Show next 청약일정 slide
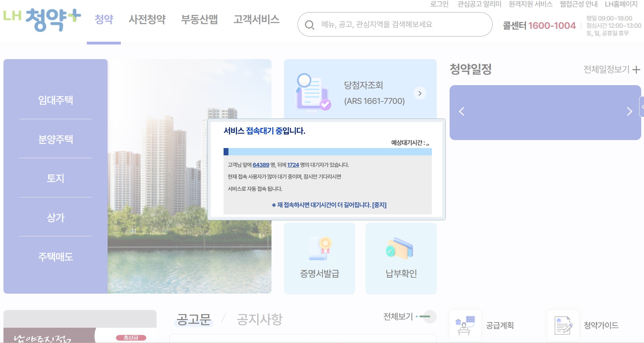Image resolution: width=644 pixels, height=343 pixels. (629, 112)
